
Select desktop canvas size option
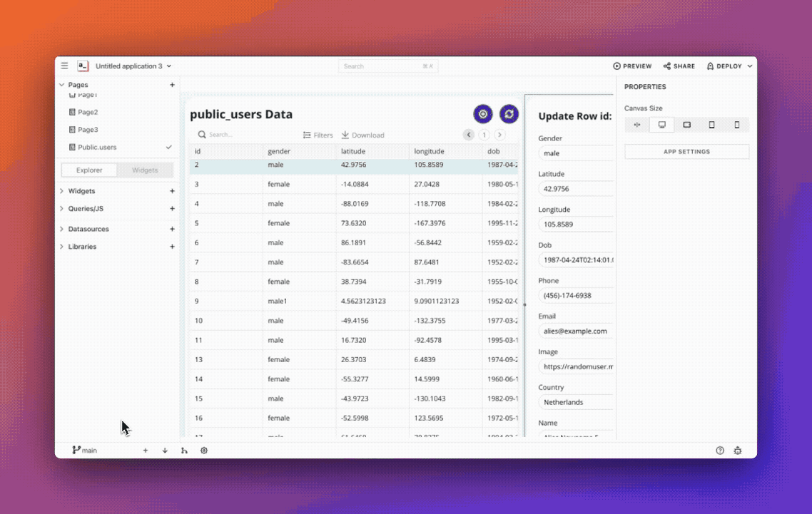661,125
